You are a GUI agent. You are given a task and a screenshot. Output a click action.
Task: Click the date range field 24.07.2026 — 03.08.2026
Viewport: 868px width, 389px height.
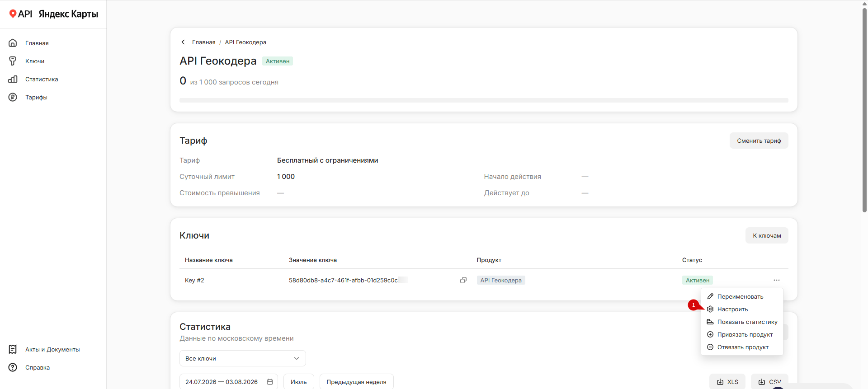(229, 382)
